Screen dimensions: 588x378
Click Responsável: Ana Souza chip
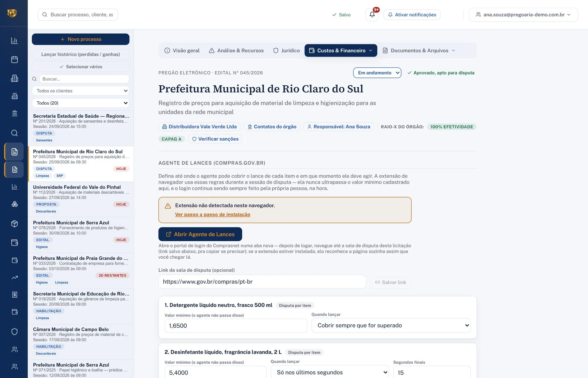(338, 127)
